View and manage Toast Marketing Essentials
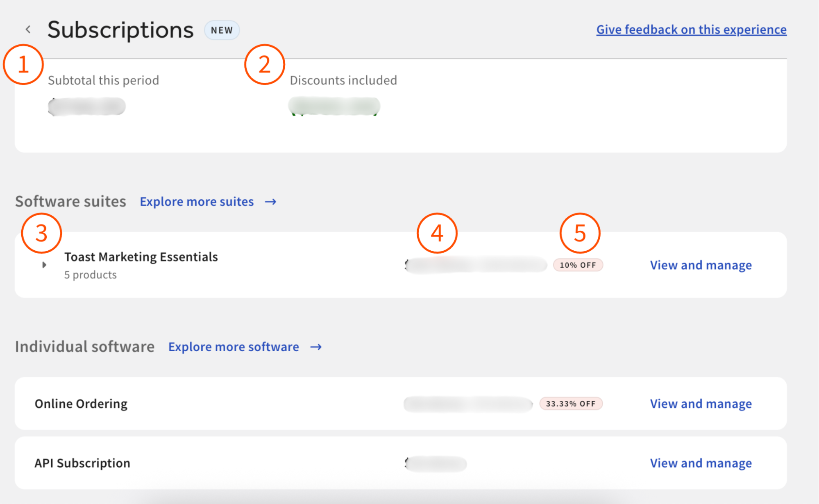819x504 pixels. [x=701, y=265]
